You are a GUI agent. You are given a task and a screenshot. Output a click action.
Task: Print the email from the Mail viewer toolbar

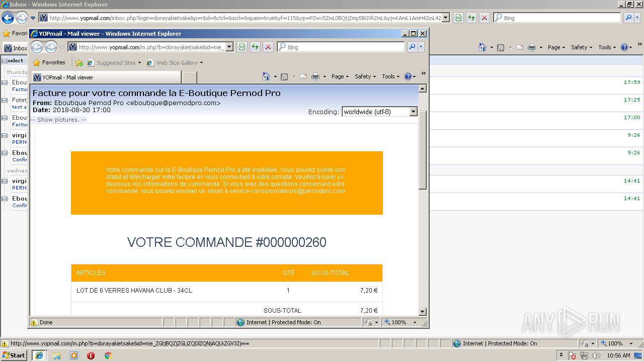coord(315,76)
